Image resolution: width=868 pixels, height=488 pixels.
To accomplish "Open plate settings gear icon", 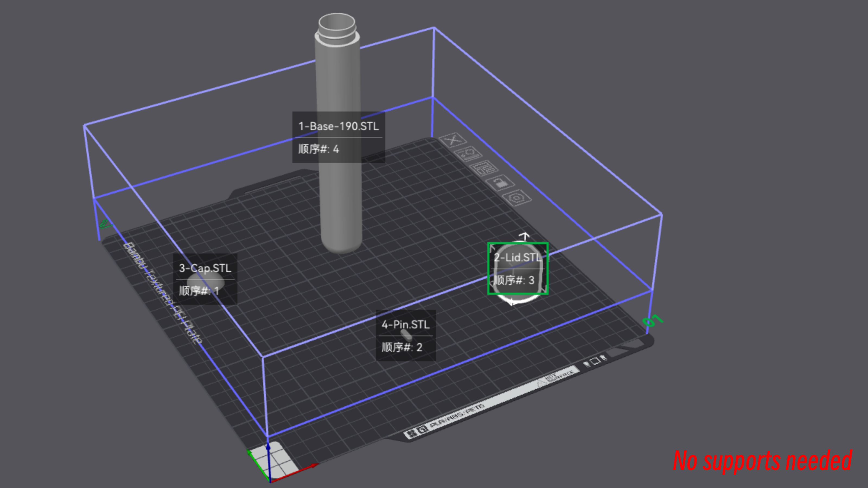I will [x=516, y=197].
